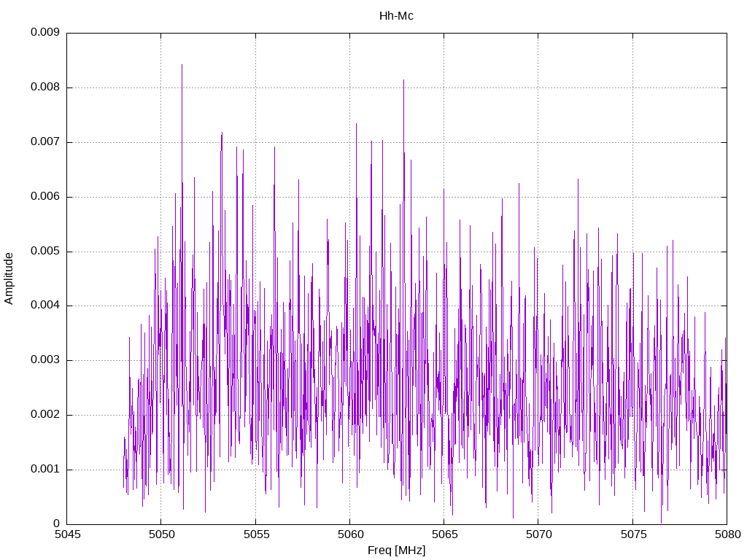Click the y-axis origin label 0
Screen dimensions: 747x560
point(56,524)
